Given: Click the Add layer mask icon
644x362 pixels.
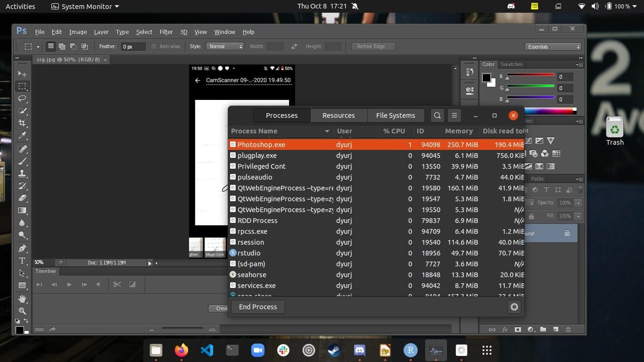Looking at the screenshot, I should (x=518, y=329).
